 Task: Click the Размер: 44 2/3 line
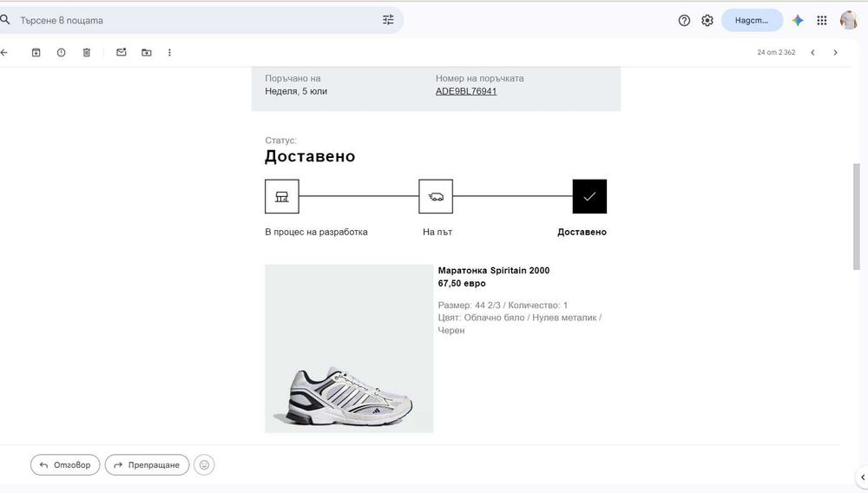point(503,305)
